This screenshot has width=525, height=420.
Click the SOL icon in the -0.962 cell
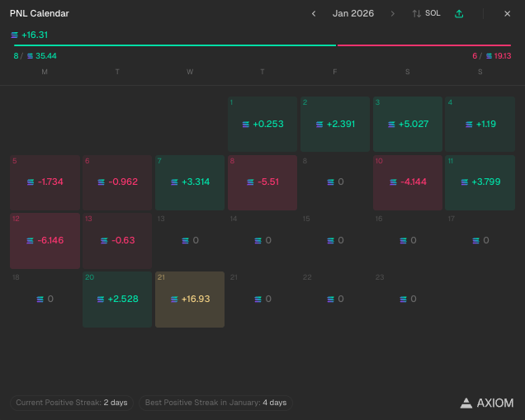[x=101, y=182]
